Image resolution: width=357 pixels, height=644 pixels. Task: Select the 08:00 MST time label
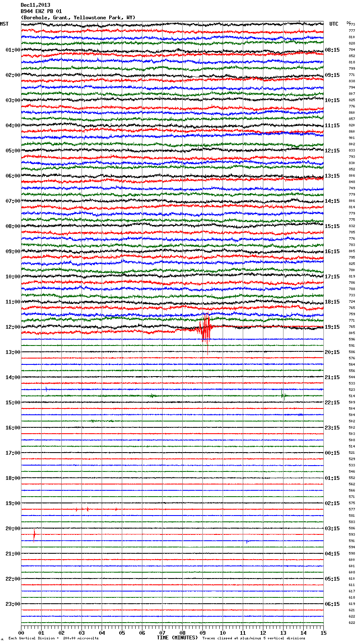tap(13, 226)
